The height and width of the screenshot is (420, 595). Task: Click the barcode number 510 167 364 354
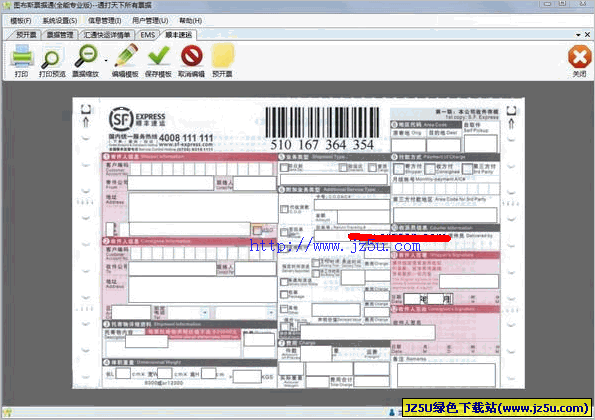point(323,145)
